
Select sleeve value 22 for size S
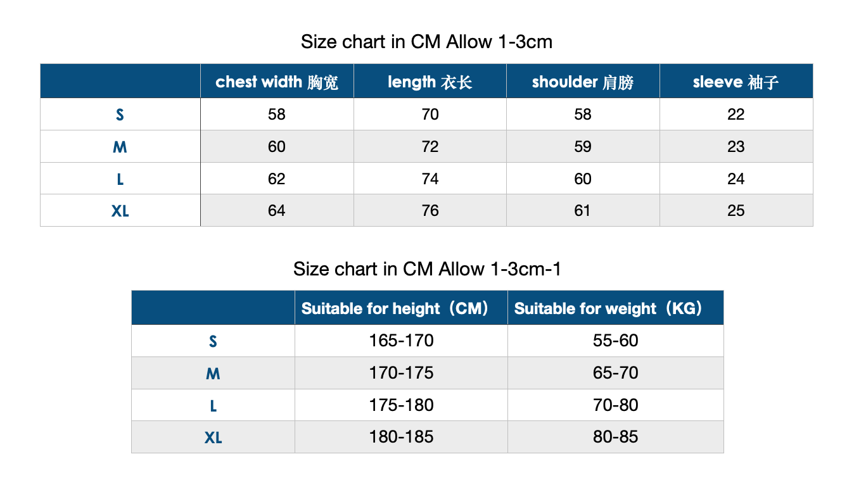736,115
